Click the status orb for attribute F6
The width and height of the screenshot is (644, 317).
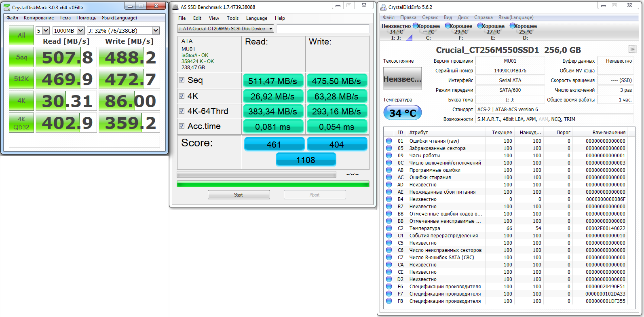(x=389, y=286)
